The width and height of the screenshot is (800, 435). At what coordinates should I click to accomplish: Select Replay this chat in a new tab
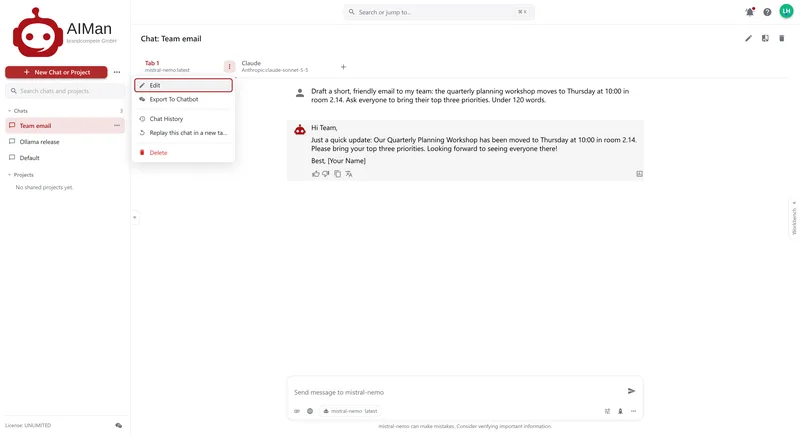pos(184,133)
